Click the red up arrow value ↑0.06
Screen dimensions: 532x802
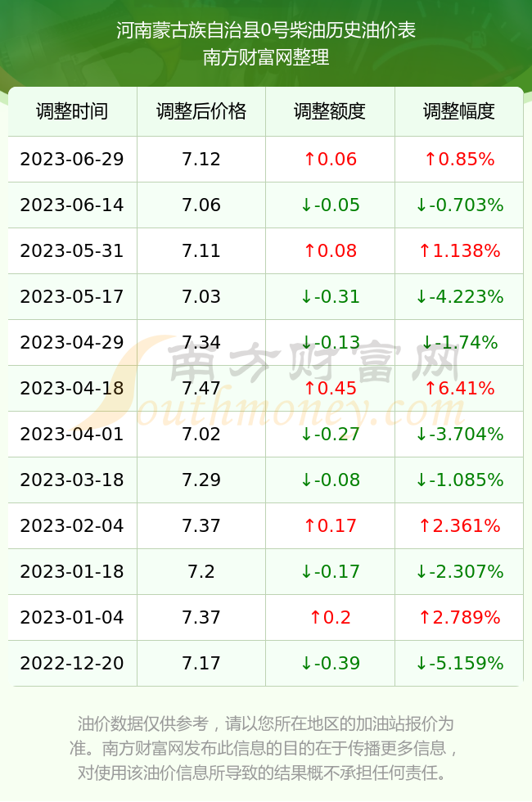point(330,159)
